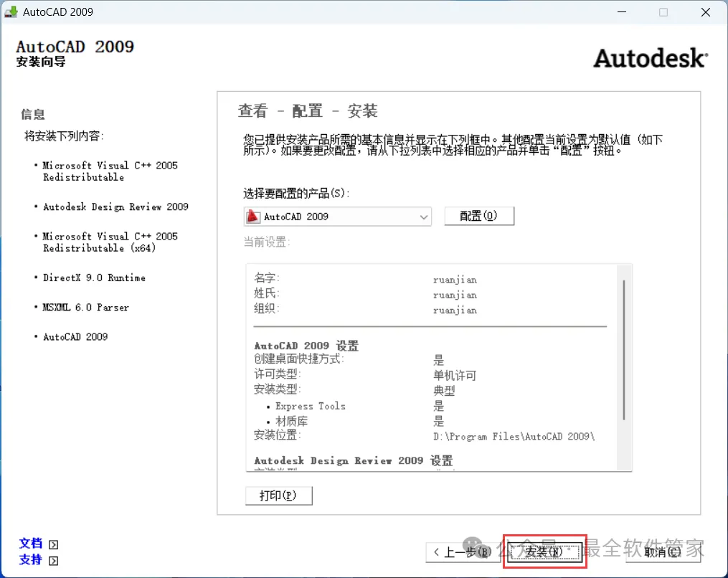This screenshot has width=728, height=578.
Task: Click the AutoCAD 2009 设置 heading
Action: click(306, 346)
